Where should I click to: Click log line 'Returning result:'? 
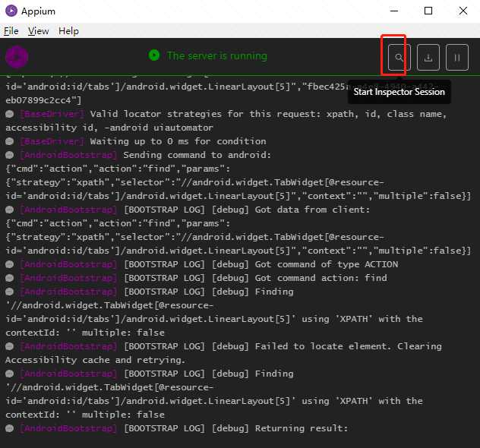(302, 428)
